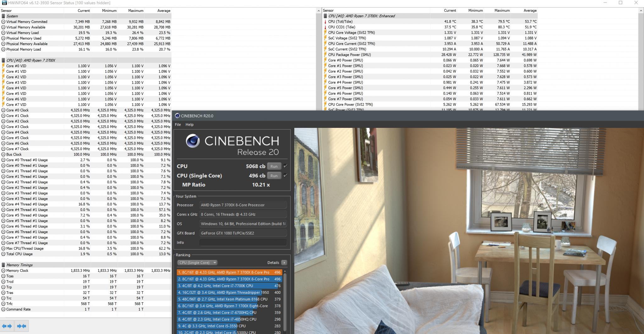Click the Maximum column header in right pane

click(x=502, y=11)
